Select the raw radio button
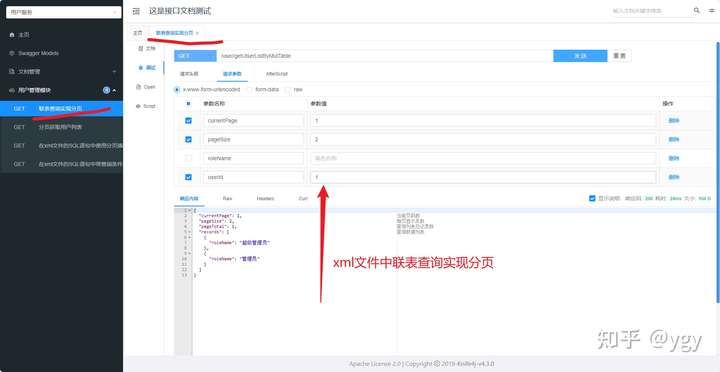The height and width of the screenshot is (372, 720). pos(288,90)
